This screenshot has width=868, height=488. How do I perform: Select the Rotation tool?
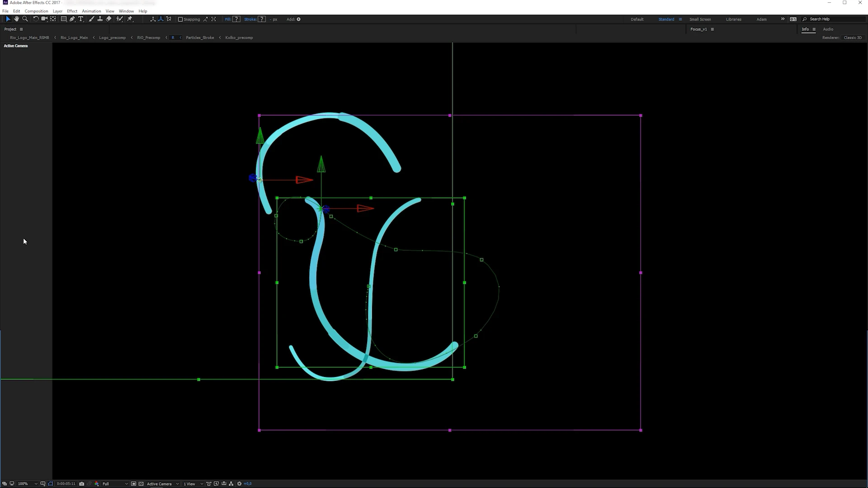click(36, 19)
